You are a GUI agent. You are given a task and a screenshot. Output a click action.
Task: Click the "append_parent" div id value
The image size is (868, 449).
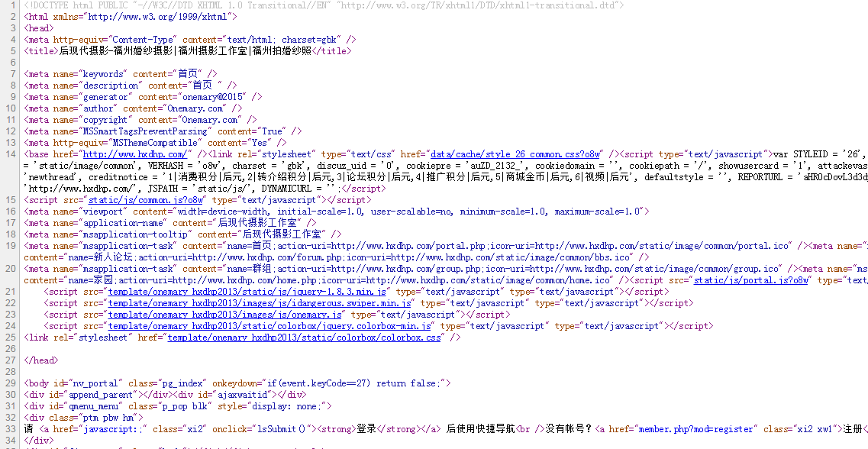click(100, 395)
